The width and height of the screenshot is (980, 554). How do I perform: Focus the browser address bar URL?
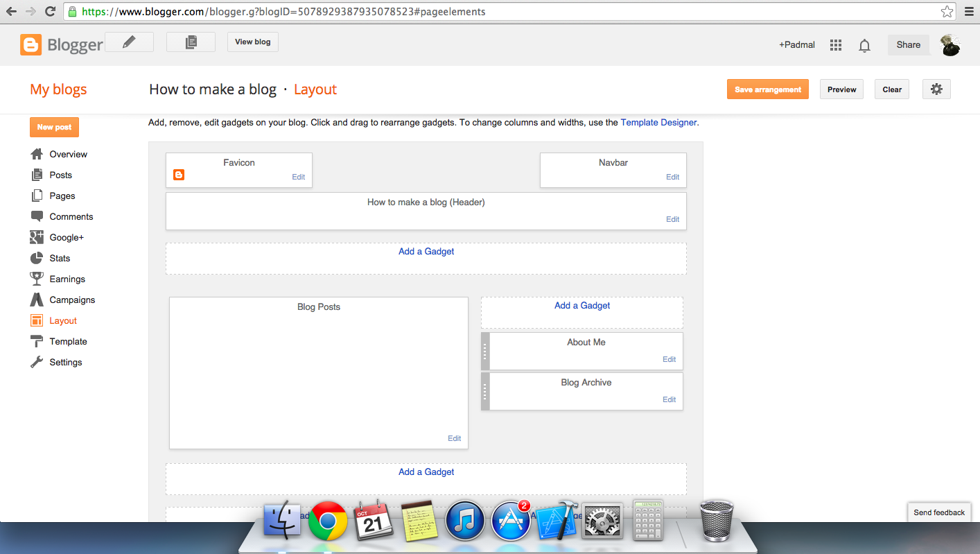pos(509,11)
